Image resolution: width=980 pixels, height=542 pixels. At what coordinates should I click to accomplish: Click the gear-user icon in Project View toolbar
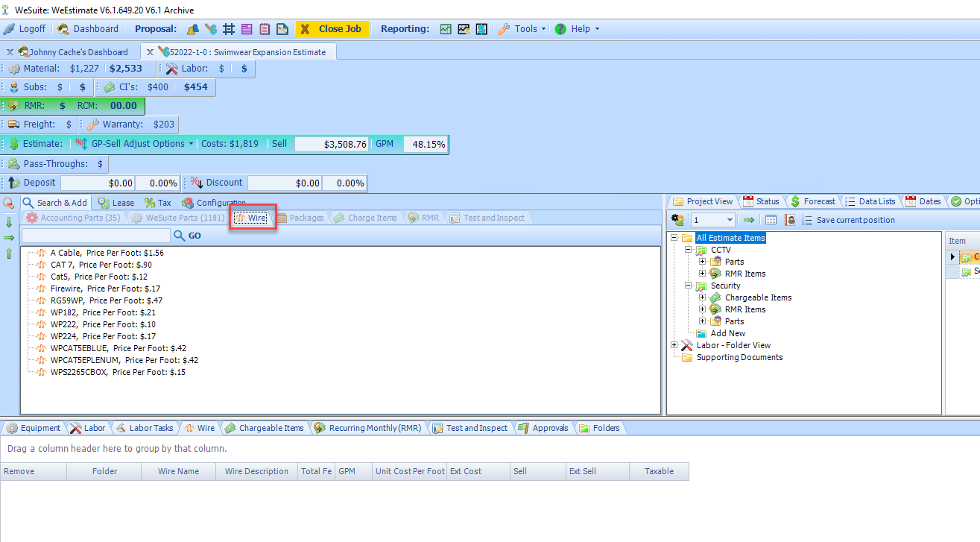(x=677, y=220)
